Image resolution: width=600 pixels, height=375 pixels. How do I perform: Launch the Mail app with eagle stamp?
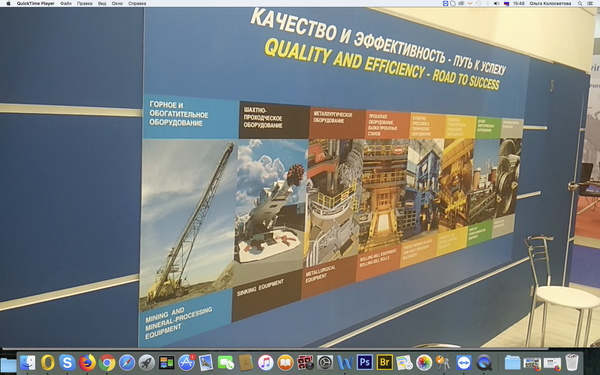pyautogui.click(x=206, y=362)
